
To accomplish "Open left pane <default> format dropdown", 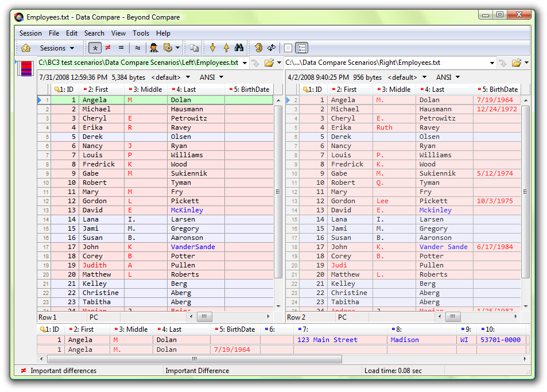I will [171, 77].
